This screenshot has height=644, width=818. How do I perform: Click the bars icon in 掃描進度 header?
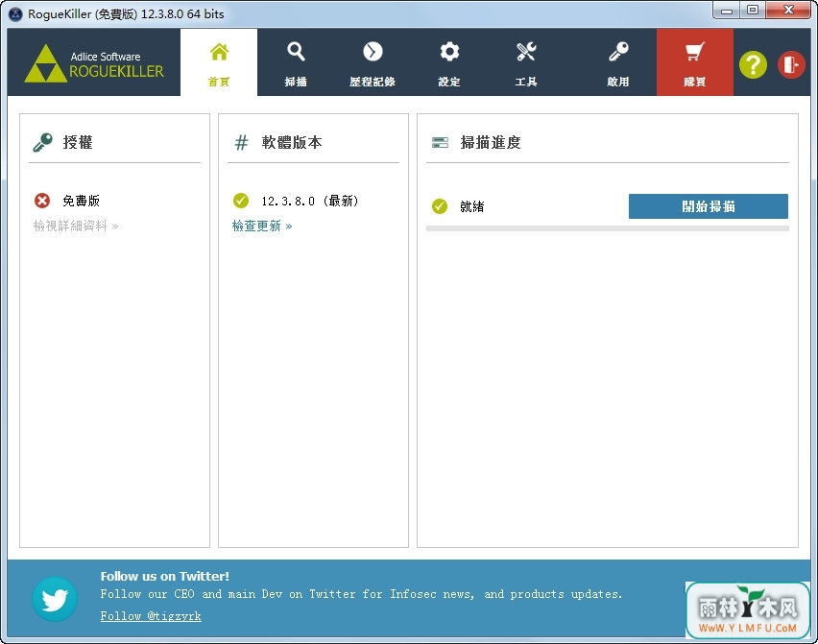(x=440, y=142)
